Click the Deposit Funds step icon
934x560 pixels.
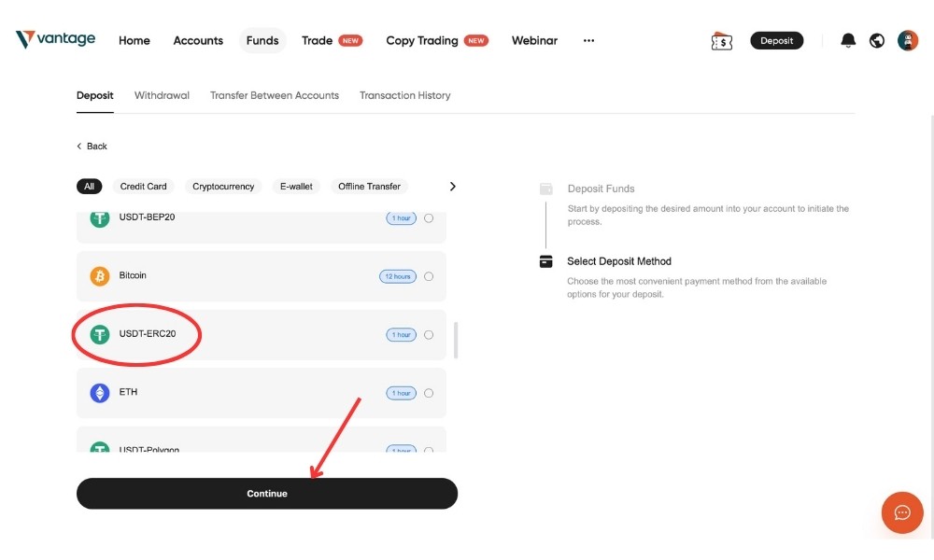[545, 189]
